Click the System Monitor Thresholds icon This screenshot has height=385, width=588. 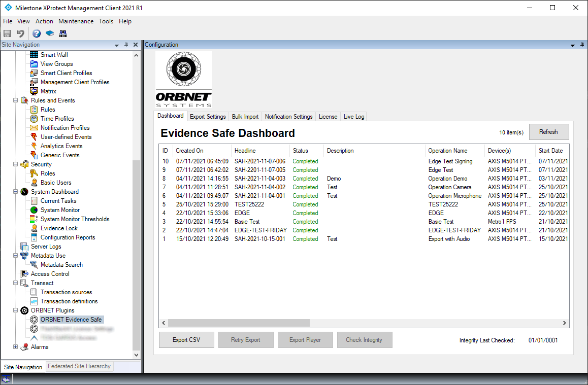(34, 219)
